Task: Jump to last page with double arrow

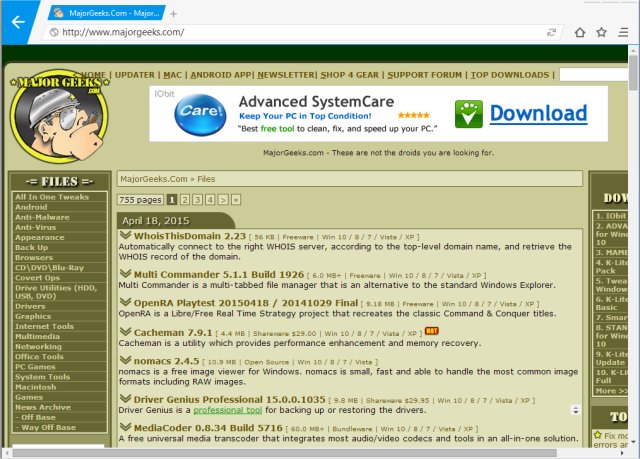Action: coord(236,200)
